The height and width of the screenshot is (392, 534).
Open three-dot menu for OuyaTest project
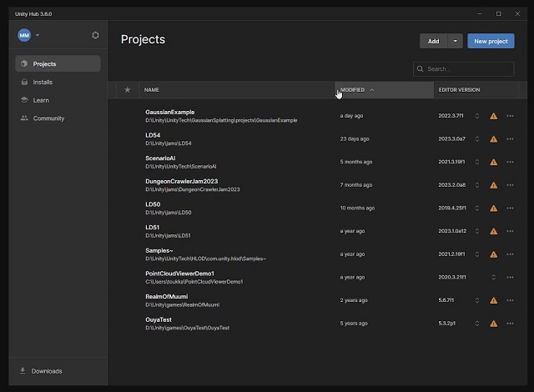click(510, 324)
